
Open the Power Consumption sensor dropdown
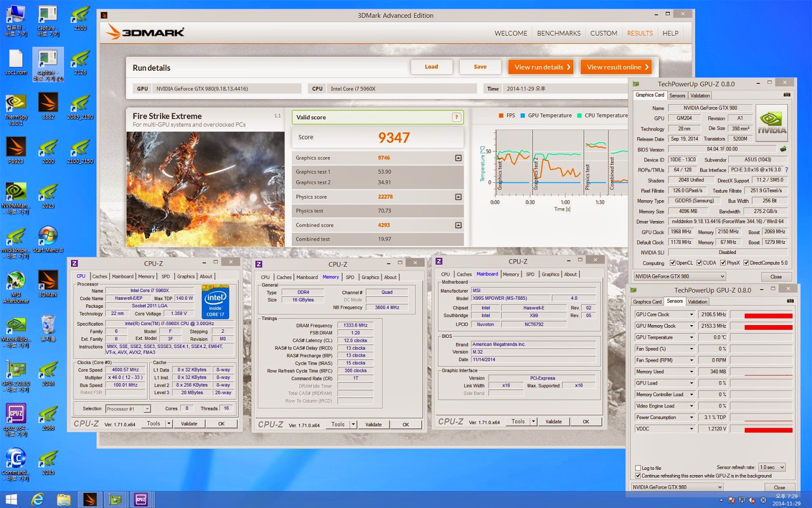(x=691, y=418)
